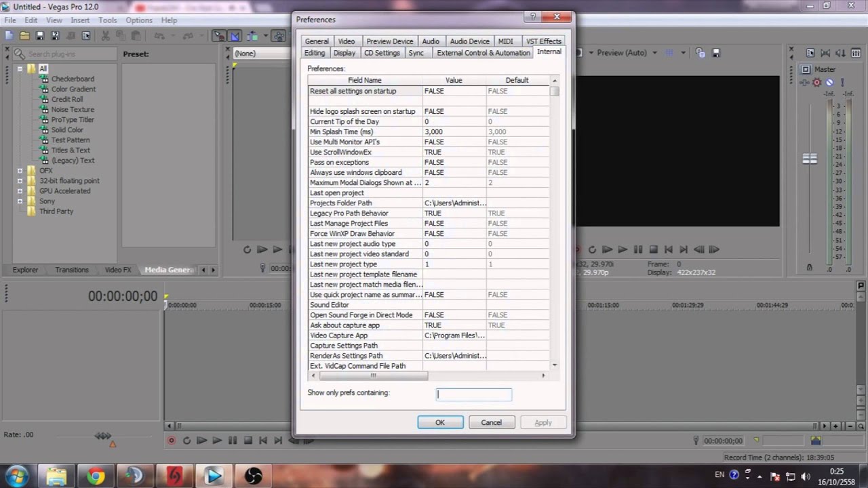
Task: Click the Show only prefs containing field
Action: [474, 394]
